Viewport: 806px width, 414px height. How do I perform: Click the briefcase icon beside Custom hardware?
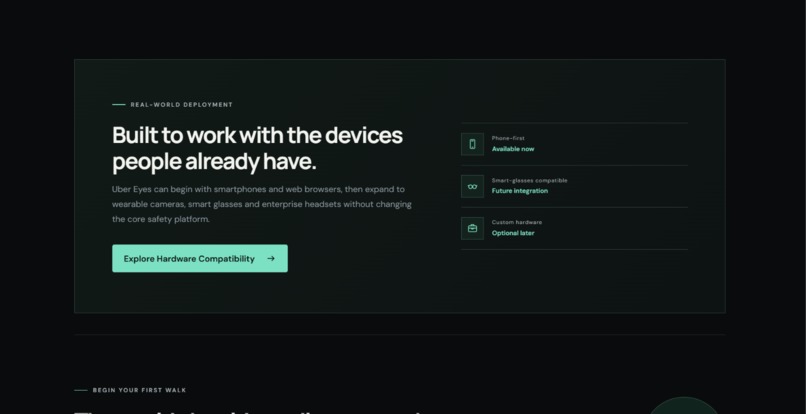click(472, 228)
